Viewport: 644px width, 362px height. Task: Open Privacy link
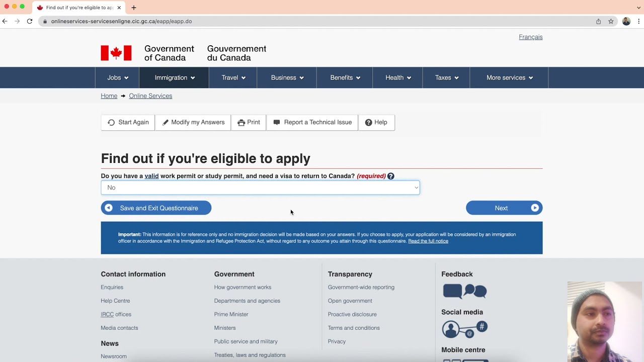[x=337, y=341]
